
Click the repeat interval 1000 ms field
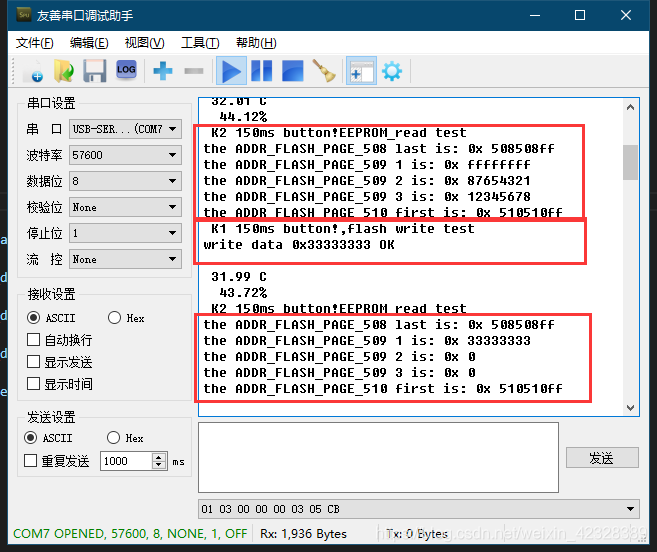[x=127, y=461]
